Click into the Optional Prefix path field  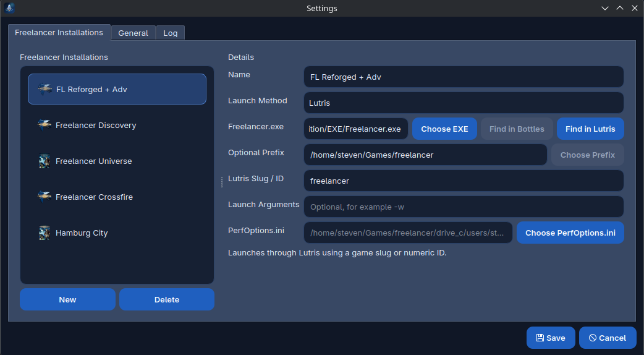coord(425,155)
